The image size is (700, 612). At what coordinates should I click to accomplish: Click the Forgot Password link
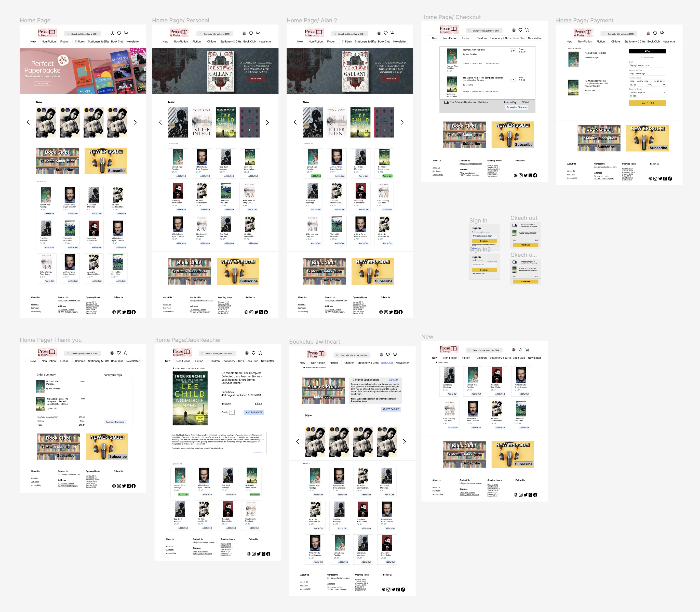point(492,262)
